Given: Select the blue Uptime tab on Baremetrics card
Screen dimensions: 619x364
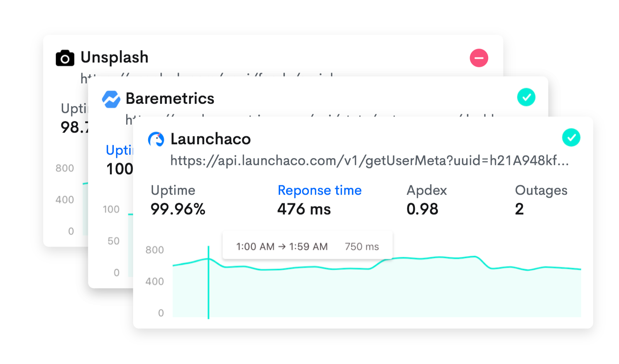Looking at the screenshot, I should pyautogui.click(x=119, y=150).
